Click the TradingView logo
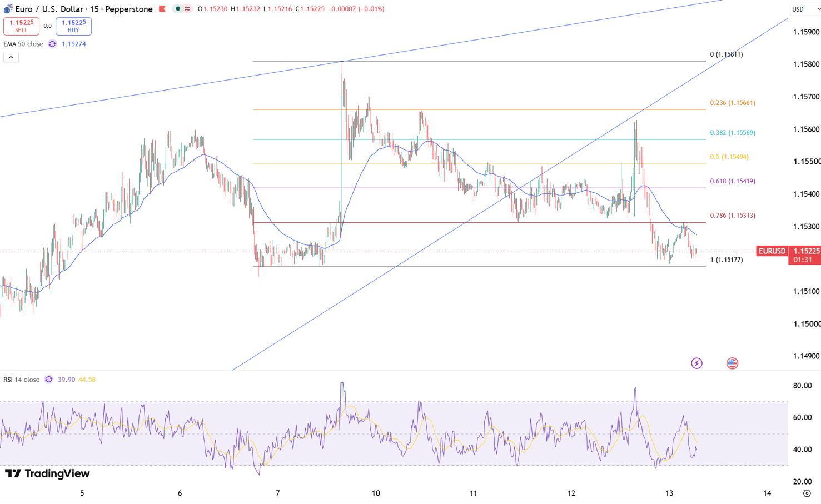Viewport: 821px width, 504px height. pyautogui.click(x=47, y=473)
